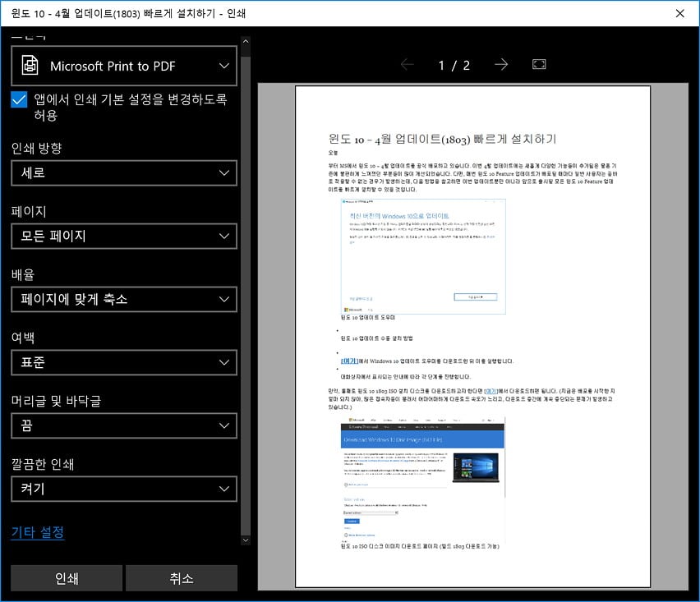Click the 취소 button
Screen dimensions: 700x602
182,578
